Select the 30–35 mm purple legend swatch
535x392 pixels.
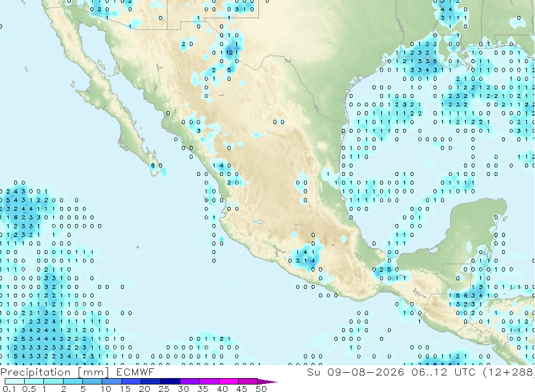(x=190, y=381)
